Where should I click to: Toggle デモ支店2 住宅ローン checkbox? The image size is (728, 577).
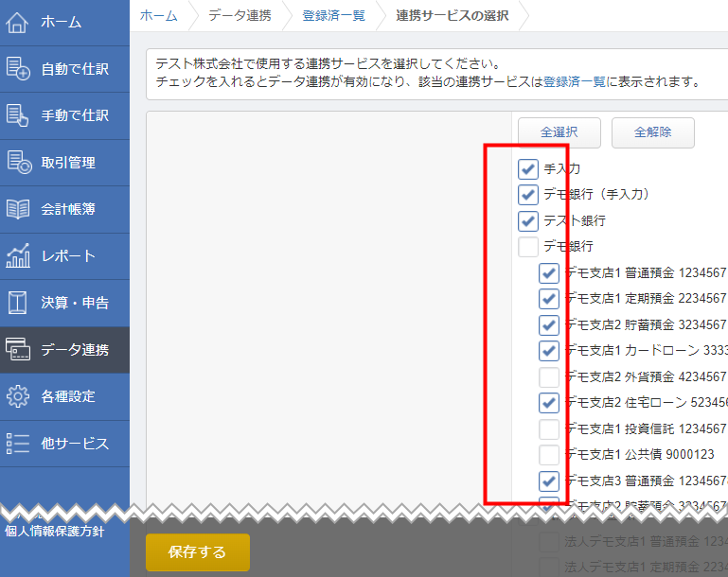pos(549,403)
